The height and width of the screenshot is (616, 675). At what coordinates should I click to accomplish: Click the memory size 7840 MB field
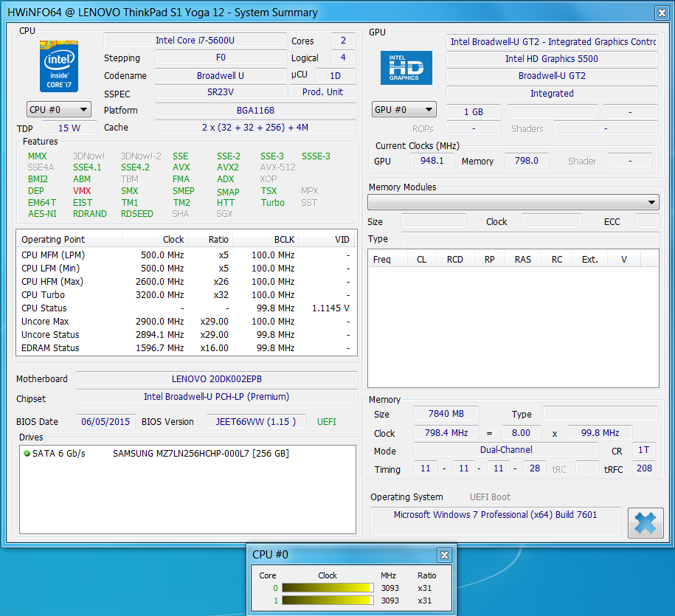446,414
